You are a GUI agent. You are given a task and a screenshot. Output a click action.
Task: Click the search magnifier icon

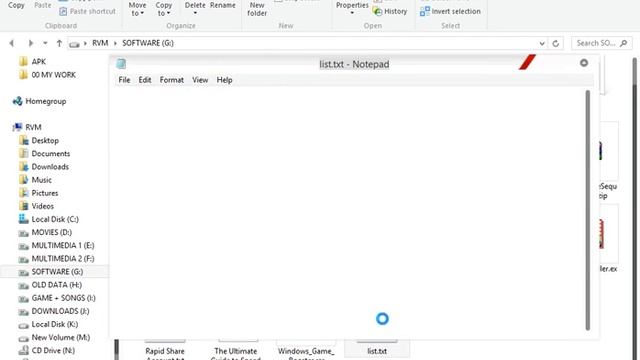click(x=623, y=43)
